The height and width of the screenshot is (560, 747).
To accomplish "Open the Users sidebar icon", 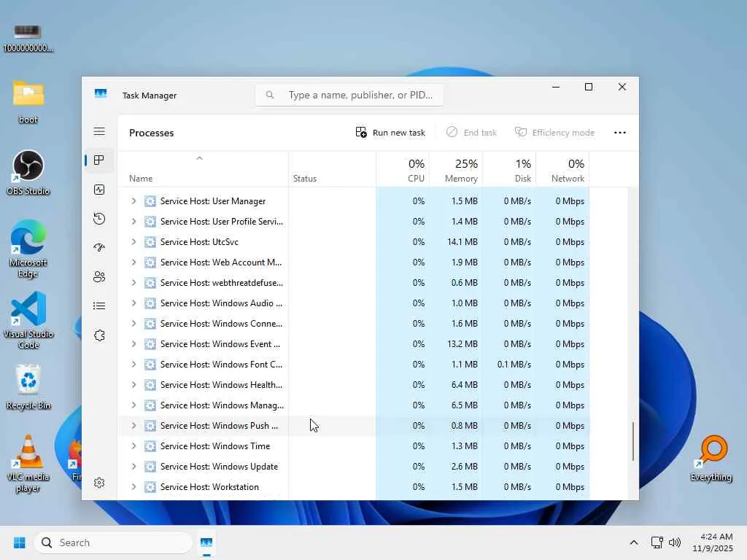I will pos(99,276).
